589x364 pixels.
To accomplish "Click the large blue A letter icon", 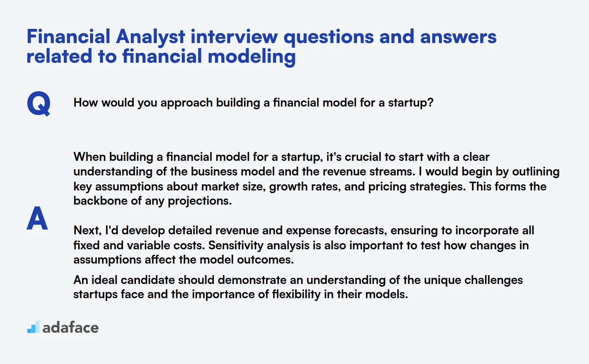I will pyautogui.click(x=37, y=218).
